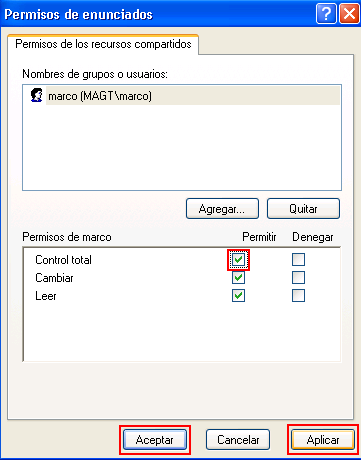Viewport: 361px width, 460px height.
Task: Click the Cancelar button
Action: pos(238,440)
